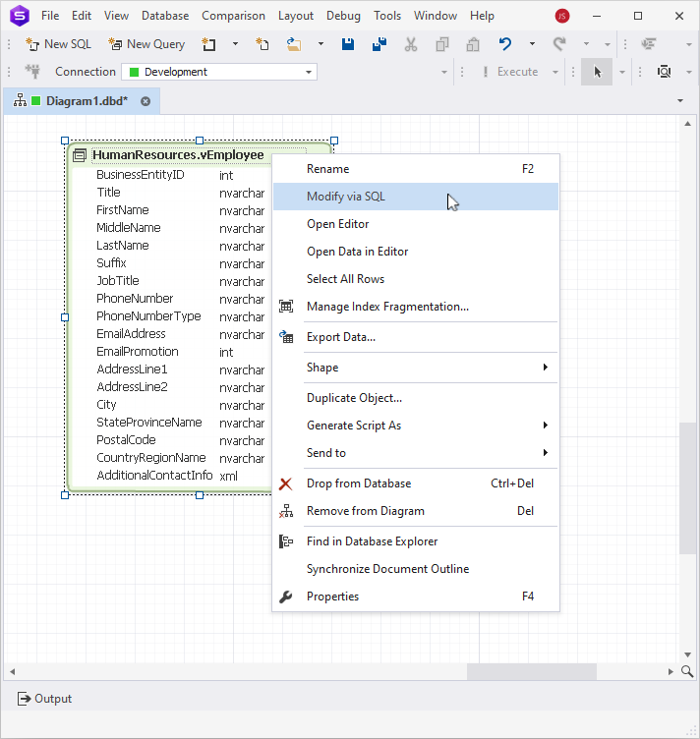Open the Window menu
700x739 pixels.
tap(436, 16)
